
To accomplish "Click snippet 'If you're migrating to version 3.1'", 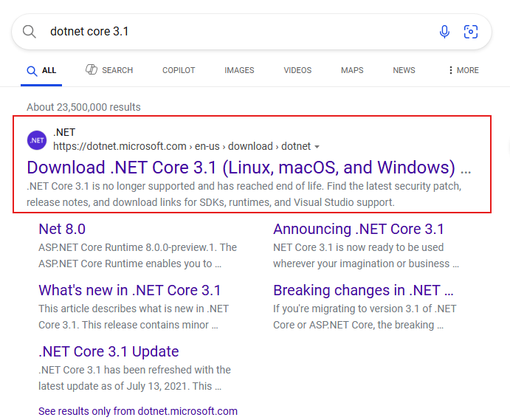I will [x=365, y=317].
